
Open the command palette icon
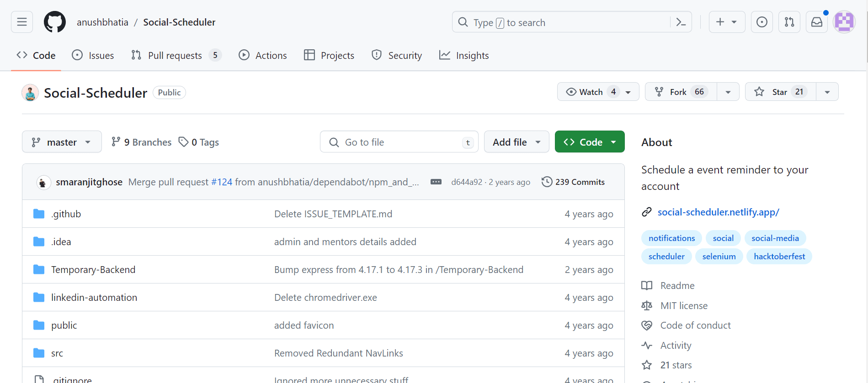(x=681, y=22)
